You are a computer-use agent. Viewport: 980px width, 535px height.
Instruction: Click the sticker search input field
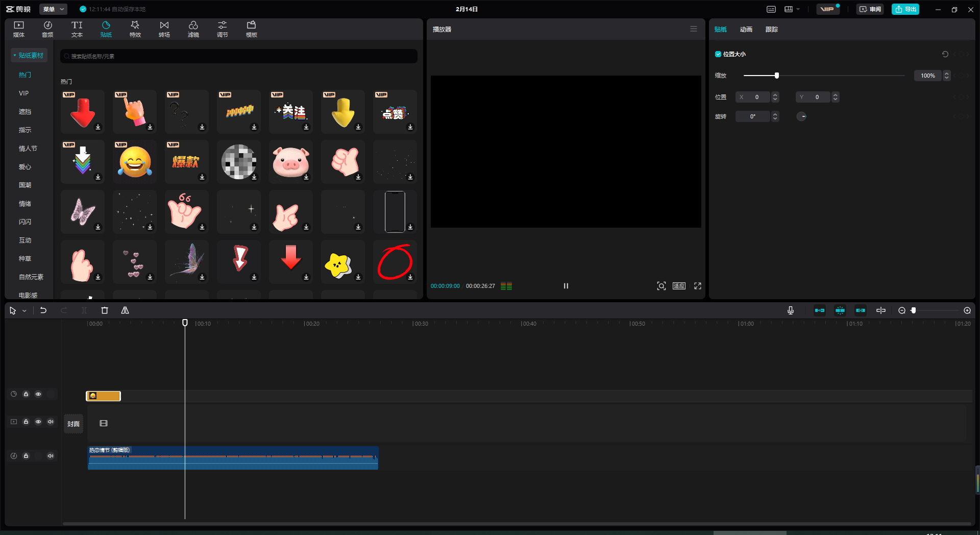coord(239,56)
